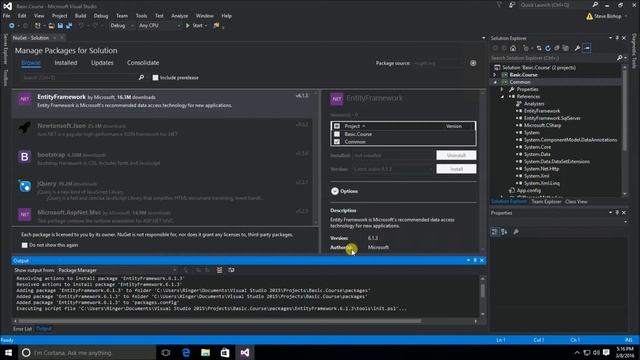Click the Navigate Backward toolbar icon
Viewport: 640px width, 360px height.
point(12,26)
